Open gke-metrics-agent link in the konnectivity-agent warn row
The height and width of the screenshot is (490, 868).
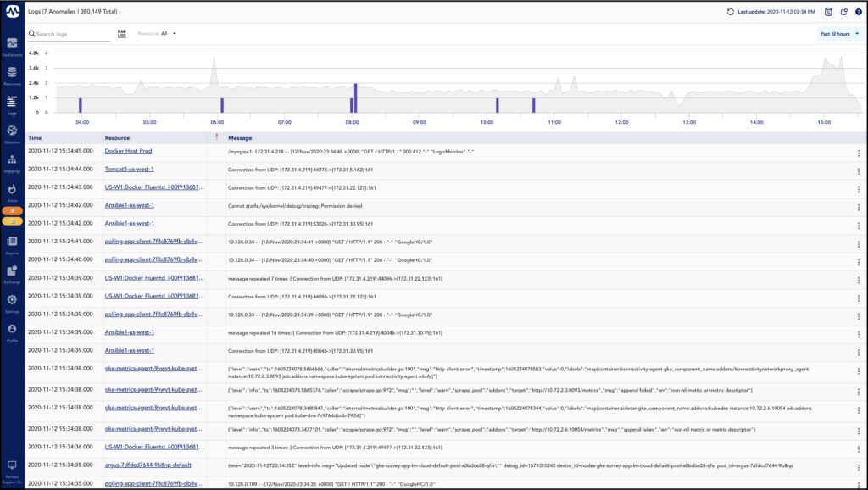pos(154,368)
